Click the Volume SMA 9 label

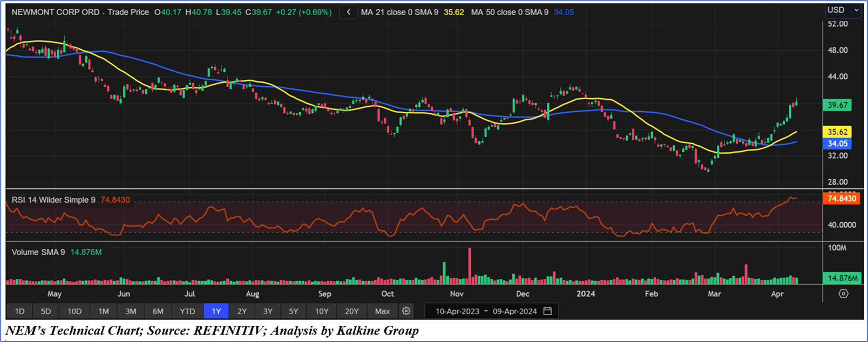coord(38,252)
